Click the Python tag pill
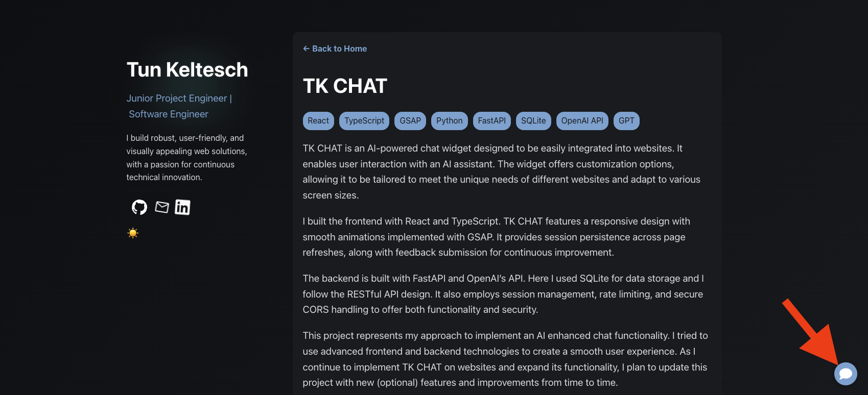This screenshot has height=395, width=868. tap(450, 121)
